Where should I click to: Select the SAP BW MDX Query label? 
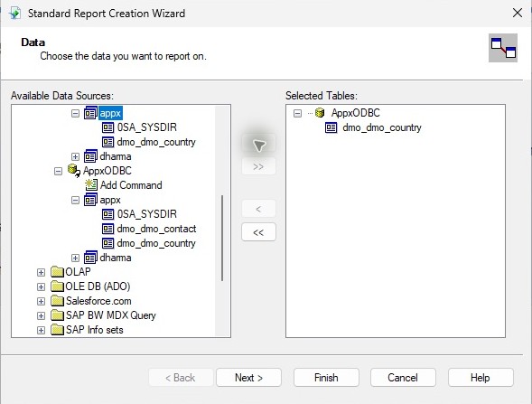(x=110, y=315)
